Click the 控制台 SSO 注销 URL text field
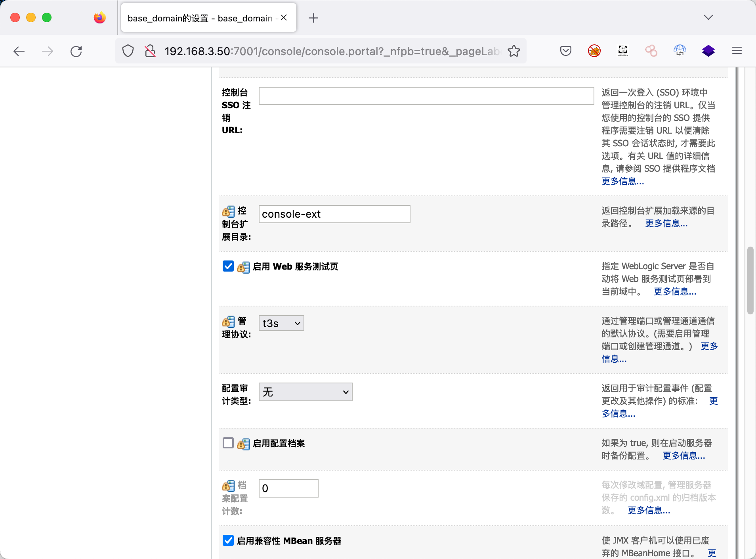Screen dimensions: 756x559 tap(426, 96)
